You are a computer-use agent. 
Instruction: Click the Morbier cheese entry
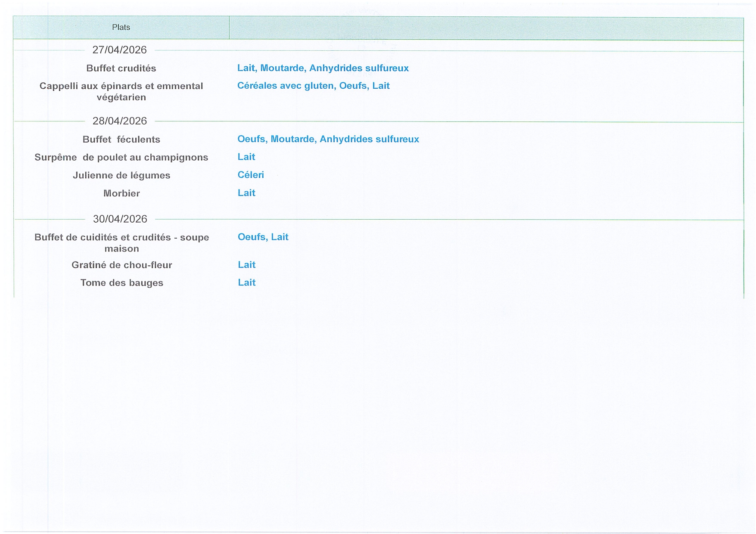pos(121,193)
